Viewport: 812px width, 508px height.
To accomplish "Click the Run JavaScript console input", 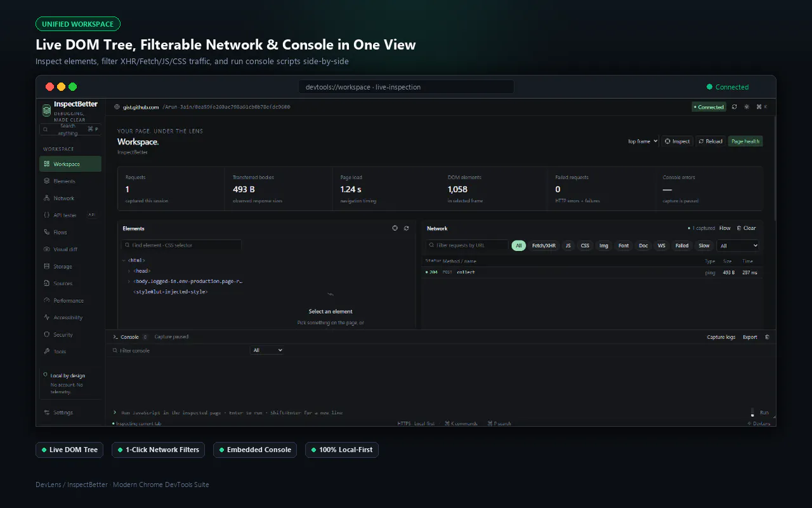I will click(431, 413).
